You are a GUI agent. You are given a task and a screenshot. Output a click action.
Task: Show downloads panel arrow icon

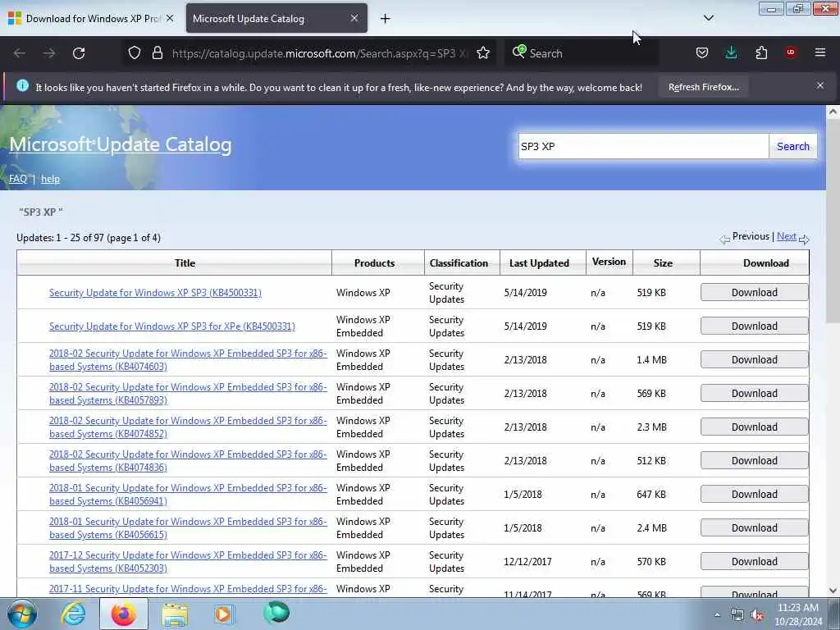[731, 52]
